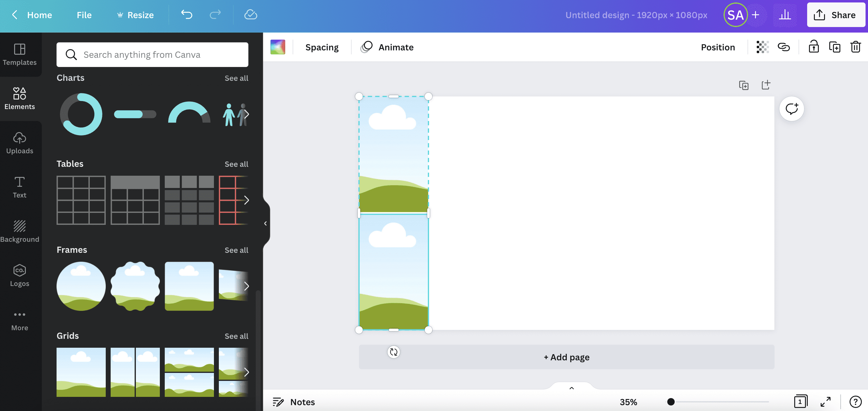Toggle fullscreen presentation mode arrows
The width and height of the screenshot is (868, 411).
click(825, 401)
